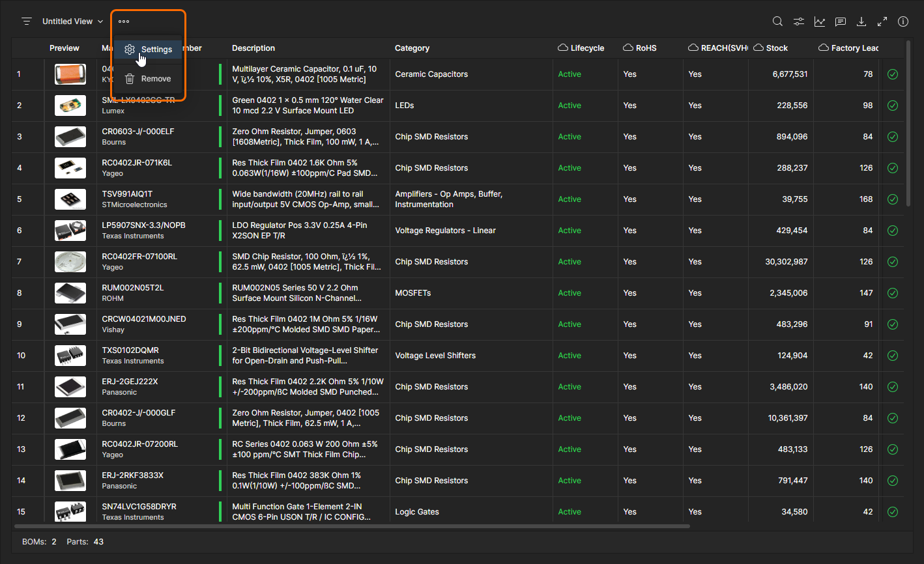
Task: Click the Category column header
Action: [x=412, y=48]
